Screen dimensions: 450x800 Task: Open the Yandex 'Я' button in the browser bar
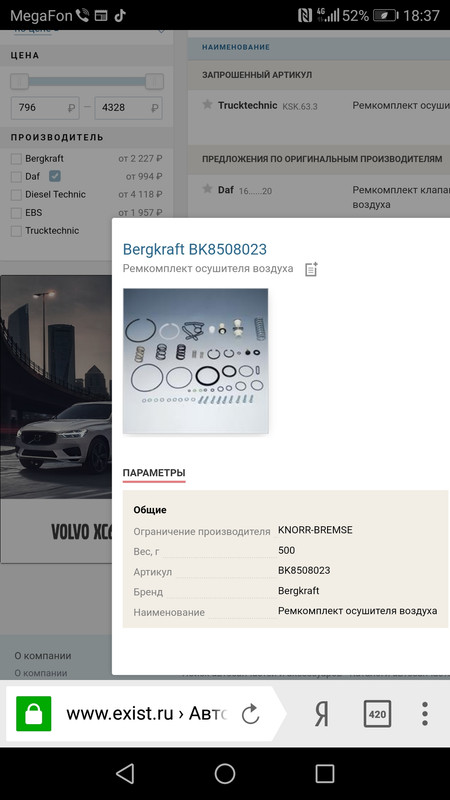(321, 714)
